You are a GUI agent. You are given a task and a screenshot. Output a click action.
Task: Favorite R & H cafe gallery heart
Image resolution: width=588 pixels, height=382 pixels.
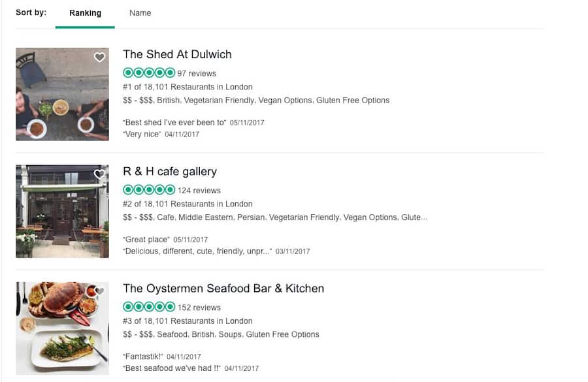tap(99, 174)
